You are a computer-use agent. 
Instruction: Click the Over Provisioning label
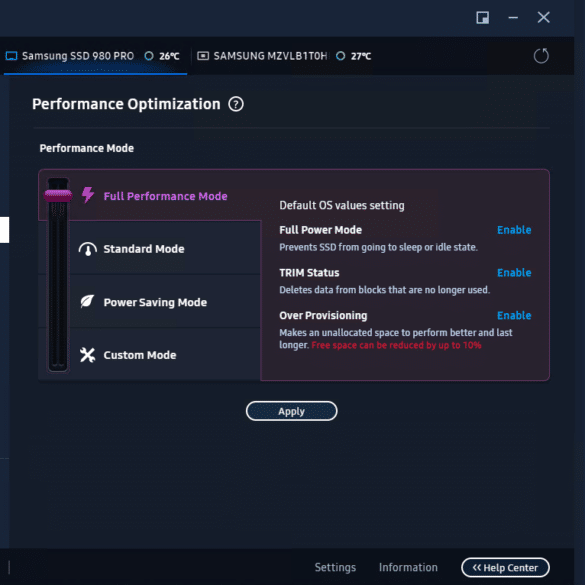tap(323, 316)
